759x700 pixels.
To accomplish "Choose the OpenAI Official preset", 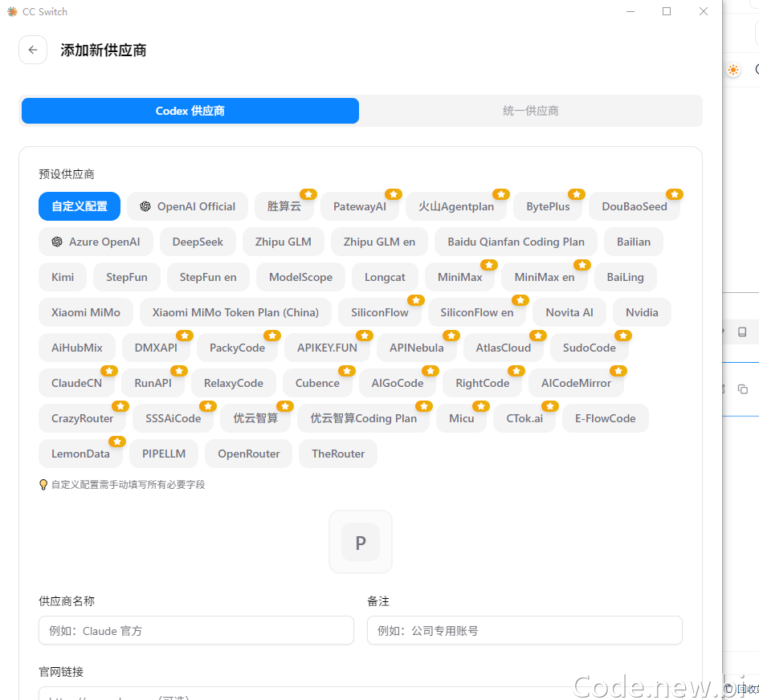I will click(x=187, y=206).
